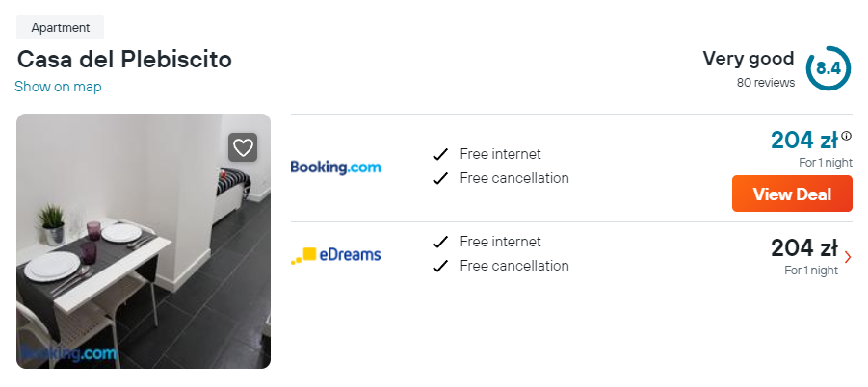Click the Booking.com watermark on photo

pyautogui.click(x=68, y=353)
